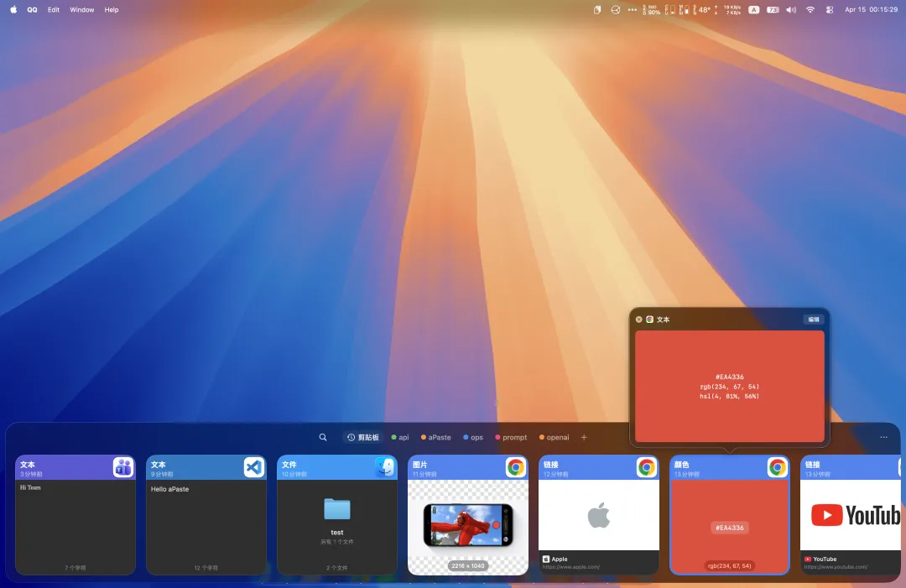Switch to the prompt list tab

(511, 437)
